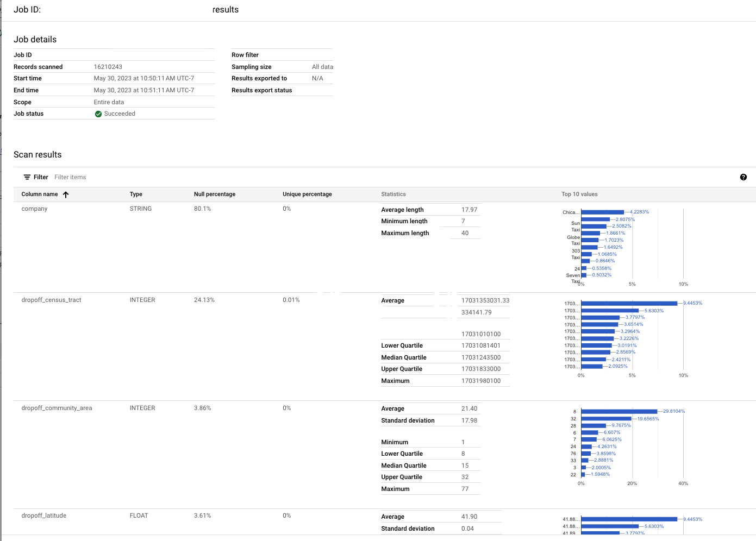
Task: Select the dropoff_community_area column name
Action: click(57, 408)
